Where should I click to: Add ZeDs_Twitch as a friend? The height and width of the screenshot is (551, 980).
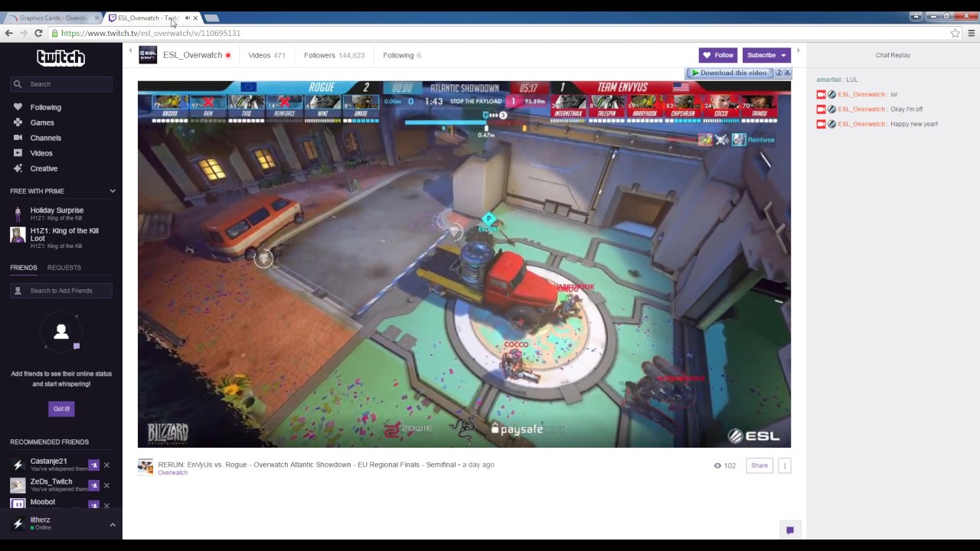[93, 485]
